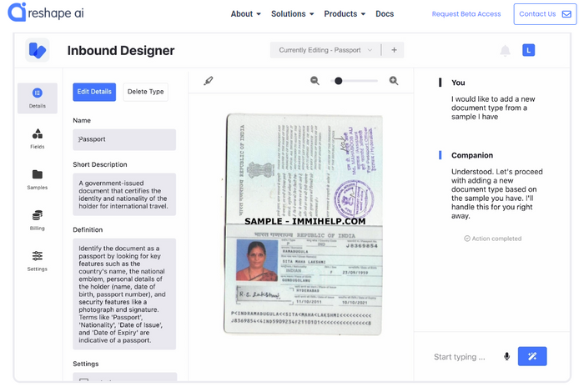
Task: Click Request Beta Access link
Action: (466, 14)
